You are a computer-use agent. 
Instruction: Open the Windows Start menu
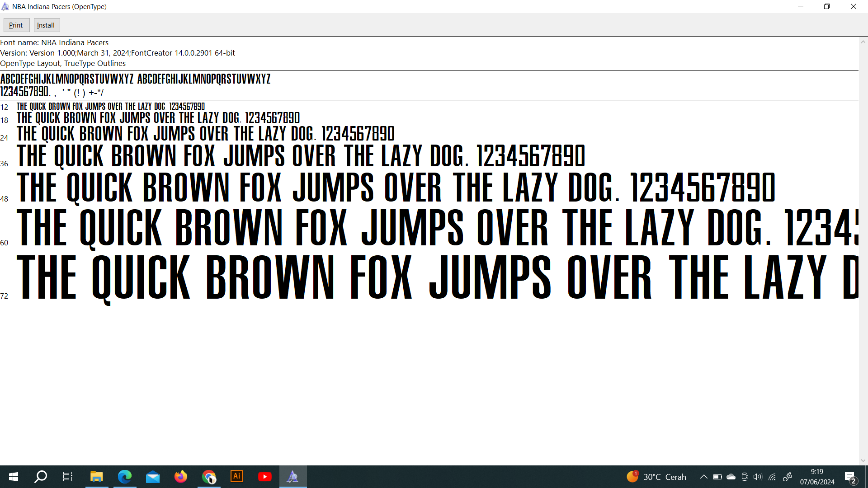[14, 477]
